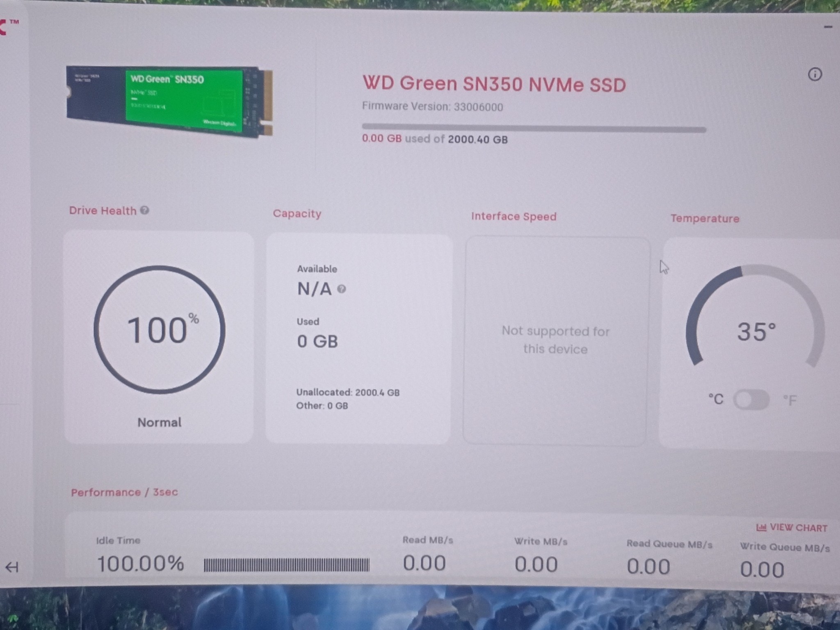Click the Idle Time bar graph
The width and height of the screenshot is (840, 630).
click(x=287, y=565)
